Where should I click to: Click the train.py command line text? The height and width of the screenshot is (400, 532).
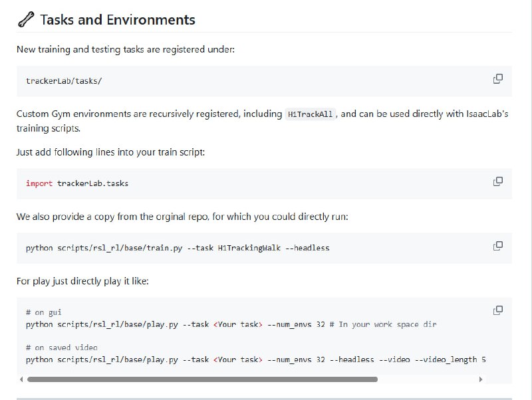pyautogui.click(x=178, y=248)
